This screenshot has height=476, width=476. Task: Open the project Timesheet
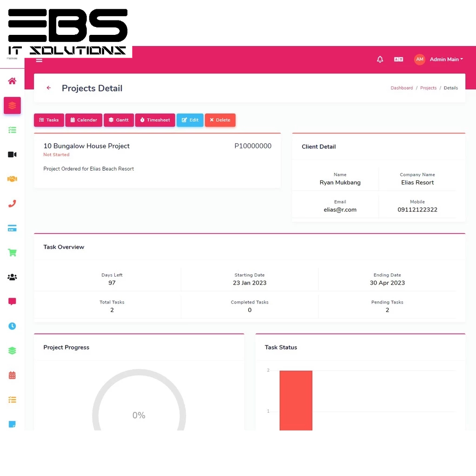click(x=155, y=120)
